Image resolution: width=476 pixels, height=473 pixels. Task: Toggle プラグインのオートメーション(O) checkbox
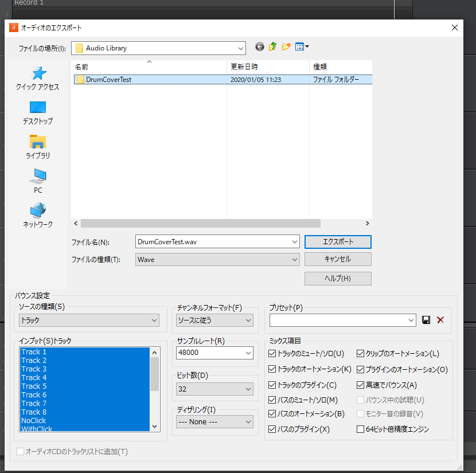coord(360,369)
